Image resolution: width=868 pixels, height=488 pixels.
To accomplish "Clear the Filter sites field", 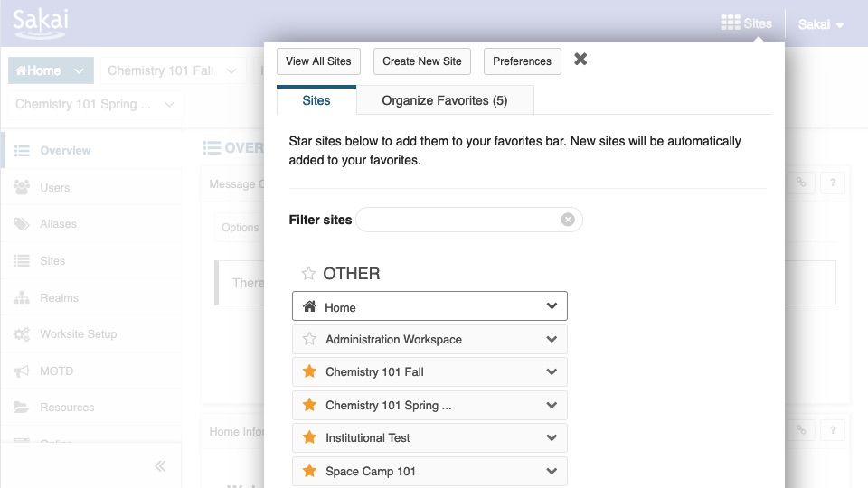I will 568,220.
